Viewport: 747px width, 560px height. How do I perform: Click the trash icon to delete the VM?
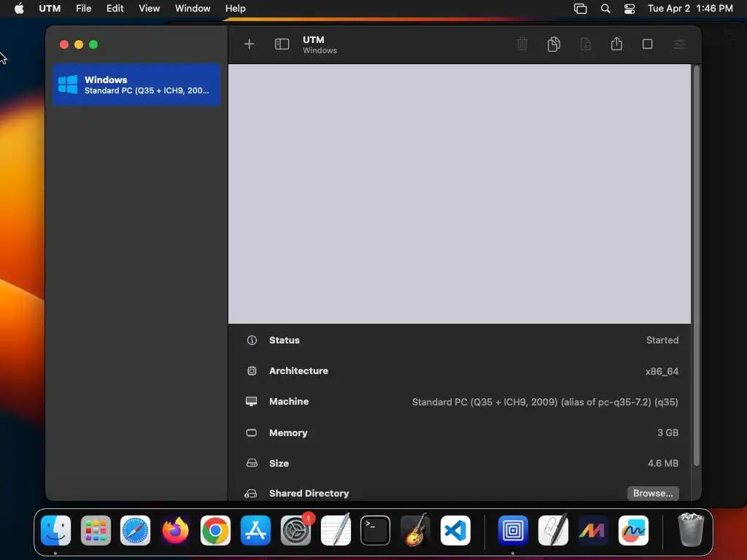[x=522, y=44]
